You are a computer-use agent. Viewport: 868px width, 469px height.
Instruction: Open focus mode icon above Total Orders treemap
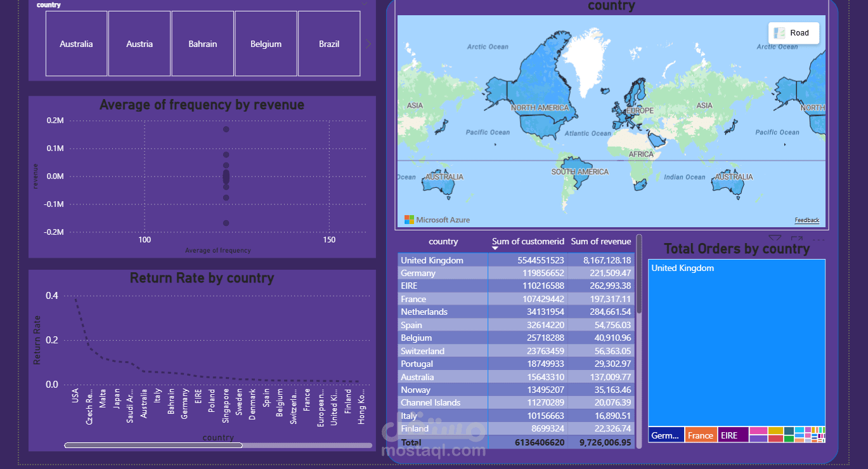(798, 237)
